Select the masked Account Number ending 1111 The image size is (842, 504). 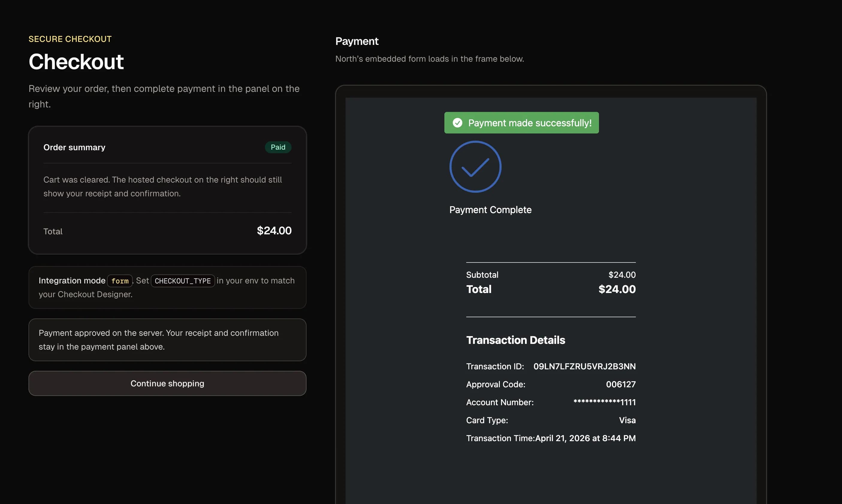coord(604,402)
